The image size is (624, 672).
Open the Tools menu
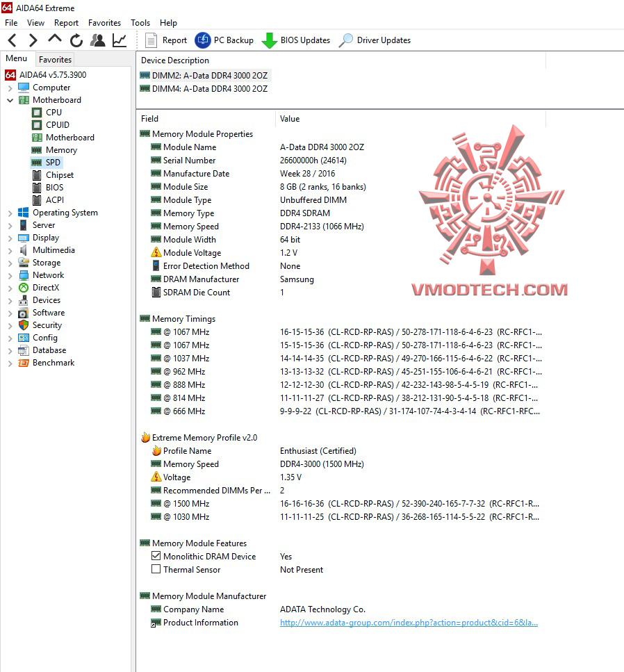[140, 22]
